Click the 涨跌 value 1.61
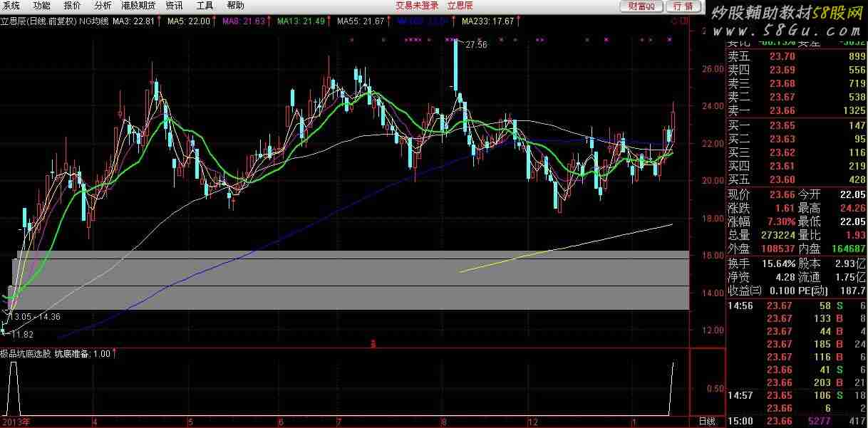This screenshot has height=428, width=868. click(785, 208)
